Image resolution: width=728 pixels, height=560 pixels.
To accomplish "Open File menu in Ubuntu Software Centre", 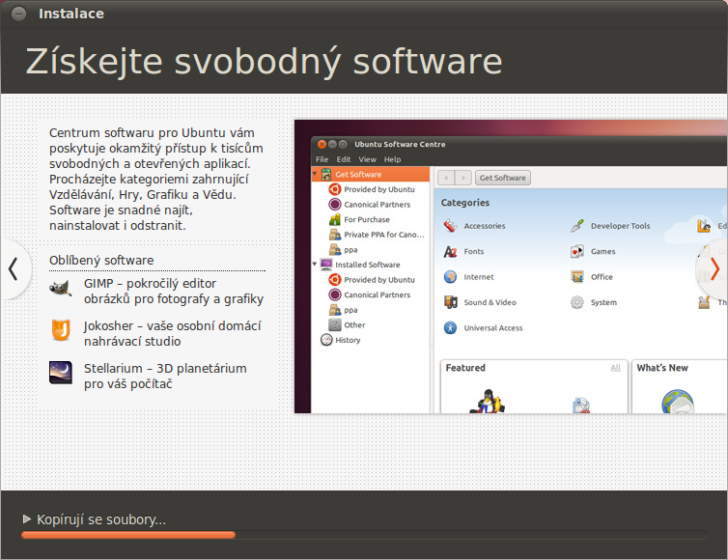I will pyautogui.click(x=322, y=159).
